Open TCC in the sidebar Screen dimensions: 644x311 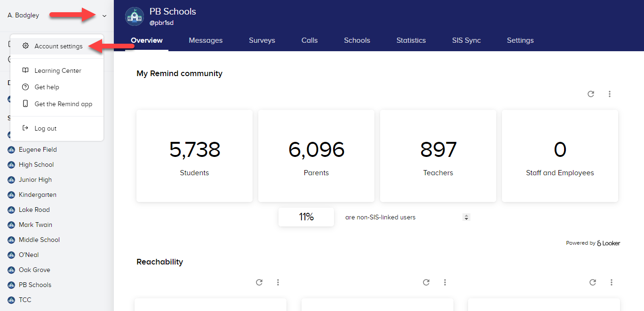pyautogui.click(x=25, y=300)
